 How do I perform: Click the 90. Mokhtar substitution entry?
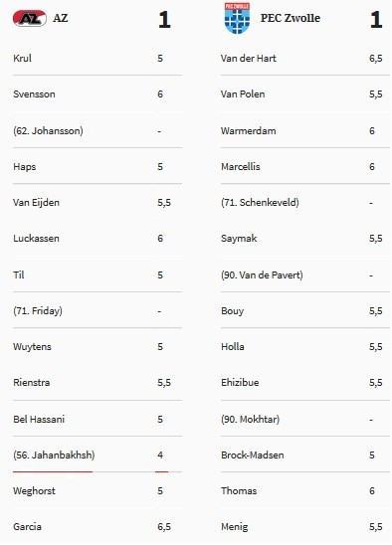pos(250,419)
